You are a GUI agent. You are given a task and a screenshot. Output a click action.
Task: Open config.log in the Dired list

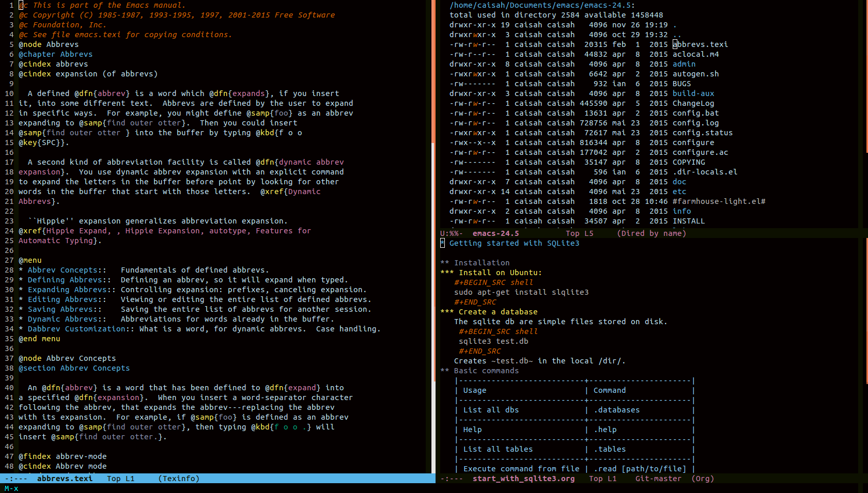695,123
